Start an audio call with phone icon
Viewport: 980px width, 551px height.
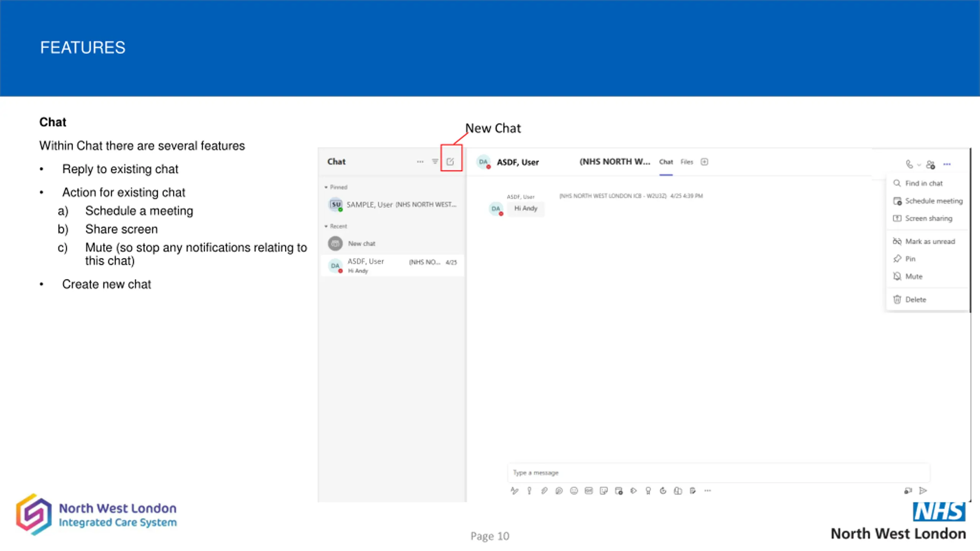coord(910,165)
